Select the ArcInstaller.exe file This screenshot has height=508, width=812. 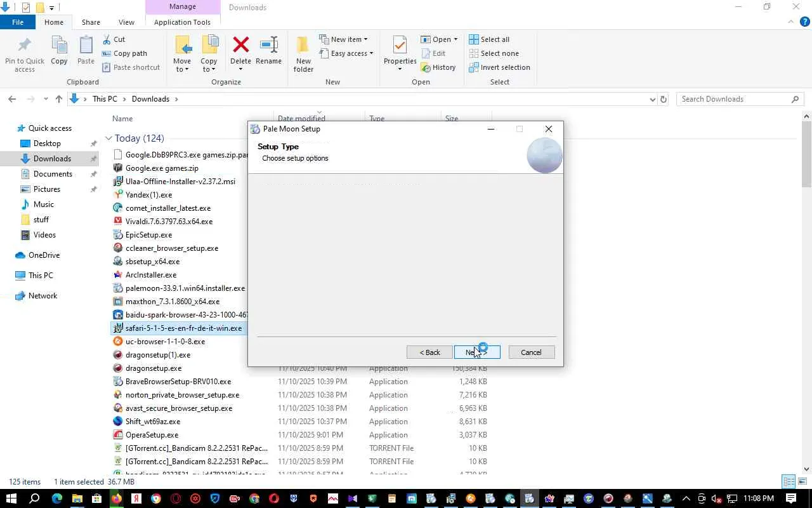click(x=151, y=275)
